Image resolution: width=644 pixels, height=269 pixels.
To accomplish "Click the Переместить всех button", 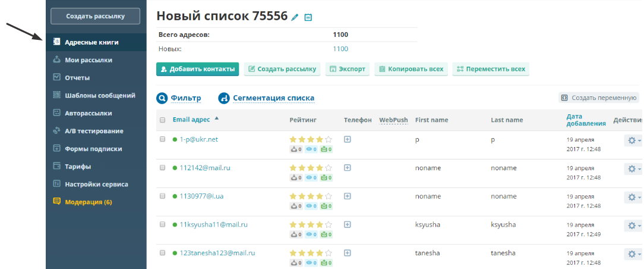I will 491,68.
